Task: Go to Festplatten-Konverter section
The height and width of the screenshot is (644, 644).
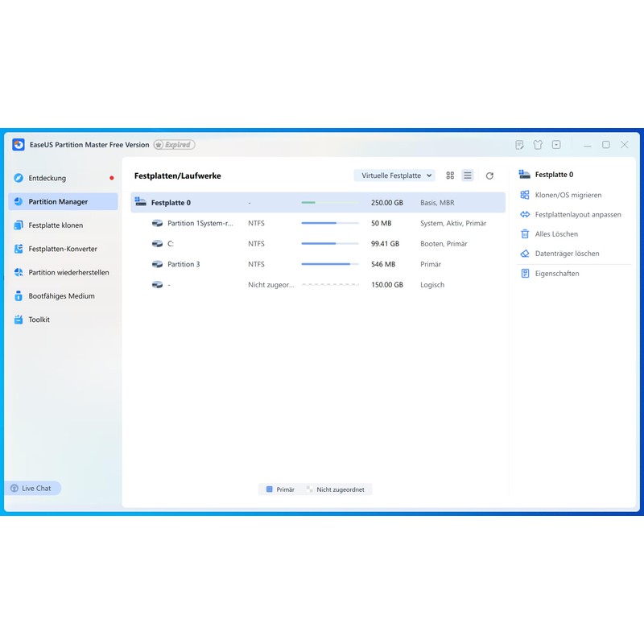Action: click(x=62, y=249)
